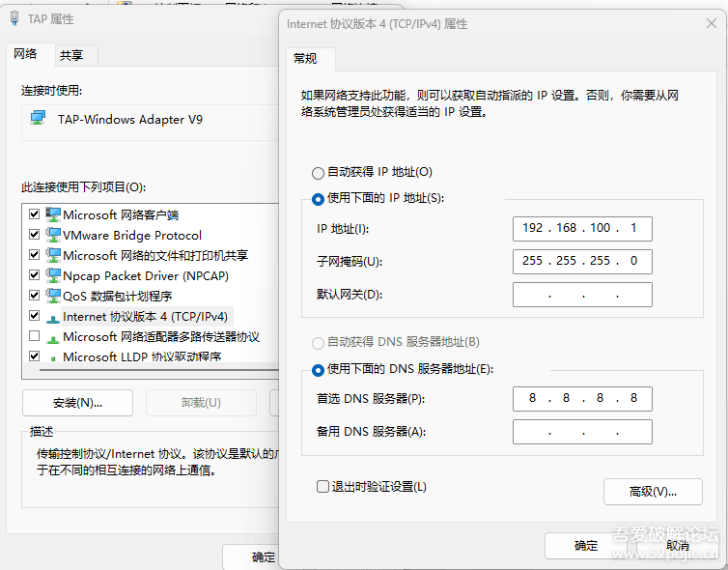
Task: Toggle the Internet 协议版本 4 (TCP/IPv4) checkbox
Action: pos(34,315)
